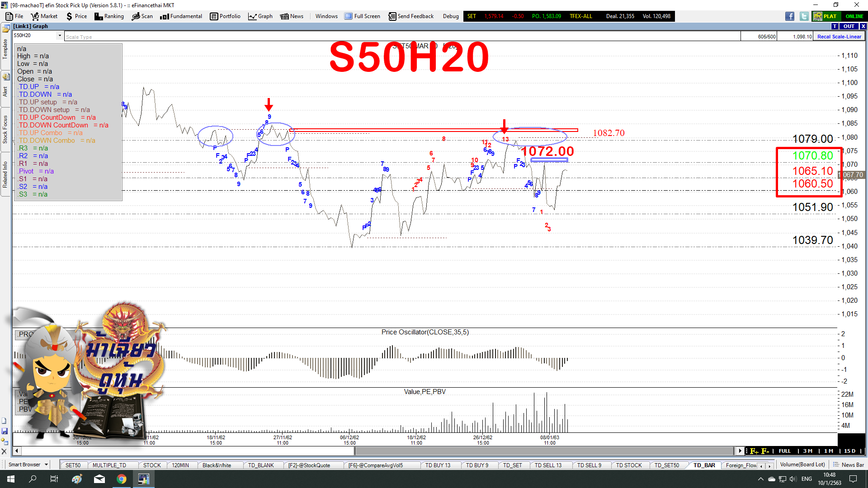Image resolution: width=868 pixels, height=488 pixels.
Task: Open the Fundamental menu
Action: pos(181,16)
